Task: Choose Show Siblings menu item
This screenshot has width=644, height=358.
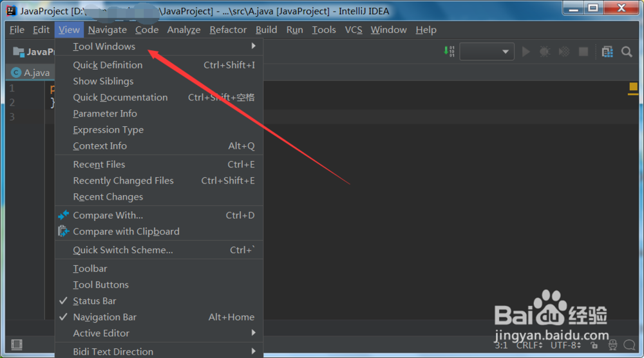Action: click(159, 81)
